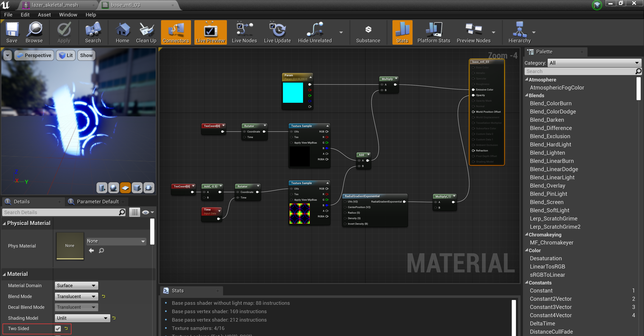Open the Blend Mode dropdown

(x=76, y=296)
